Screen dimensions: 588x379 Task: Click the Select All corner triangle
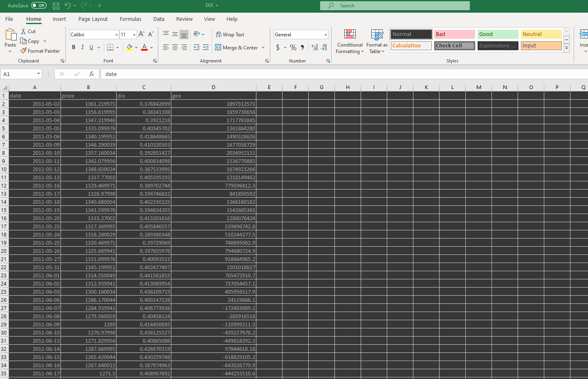pyautogui.click(x=4, y=87)
